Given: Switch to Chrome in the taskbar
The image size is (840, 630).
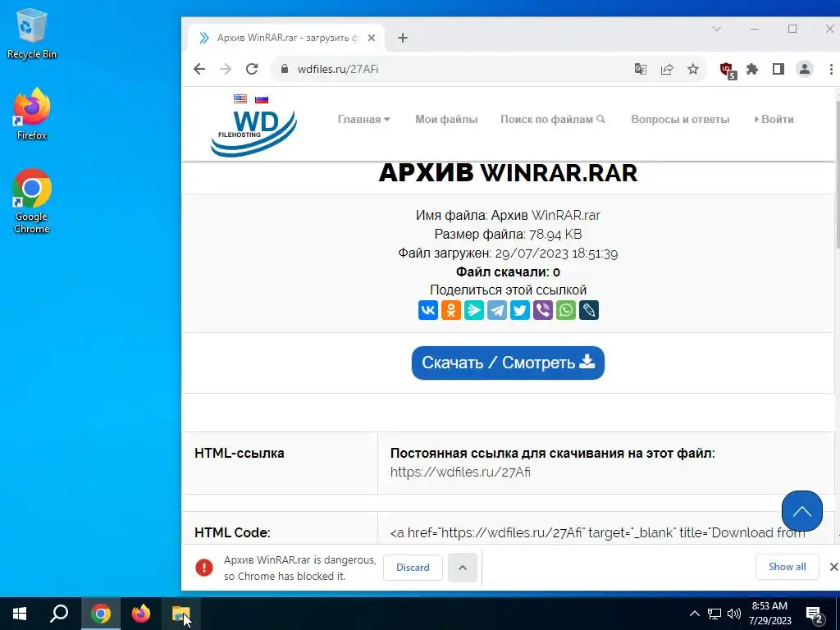Looking at the screenshot, I should coord(100,614).
